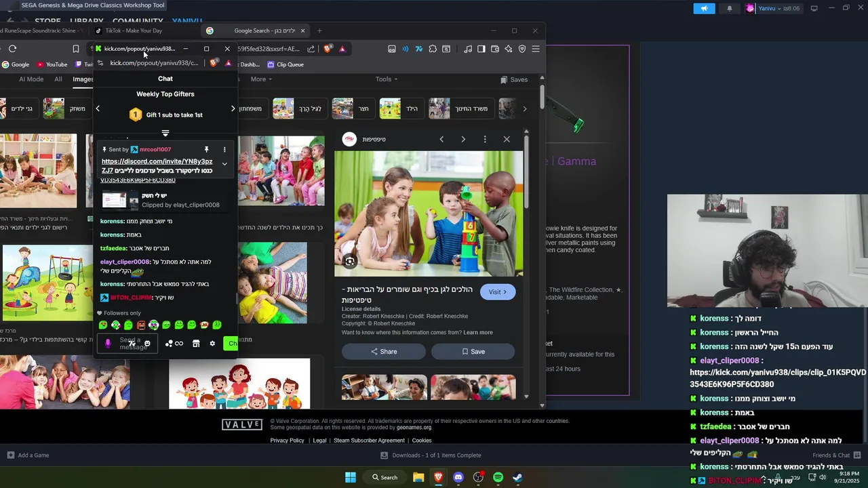
Task: Open the Leo AI sparkle icon
Action: (x=509, y=49)
